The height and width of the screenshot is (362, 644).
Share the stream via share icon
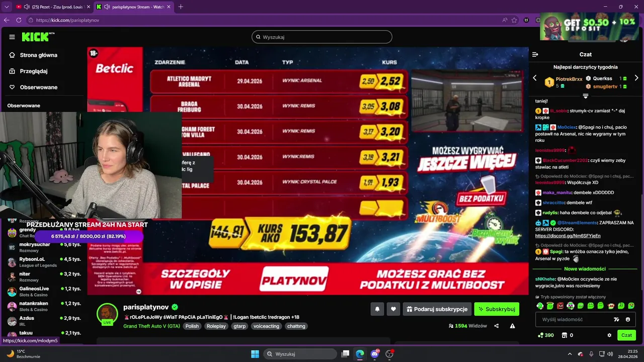[x=497, y=326]
